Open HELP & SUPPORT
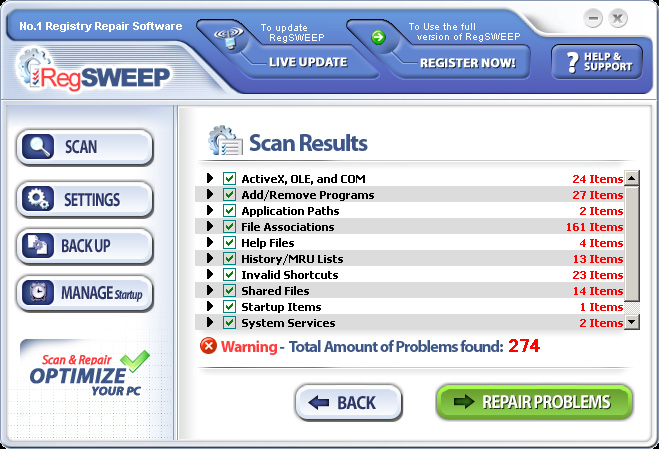The width and height of the screenshot is (659, 449). [597, 62]
